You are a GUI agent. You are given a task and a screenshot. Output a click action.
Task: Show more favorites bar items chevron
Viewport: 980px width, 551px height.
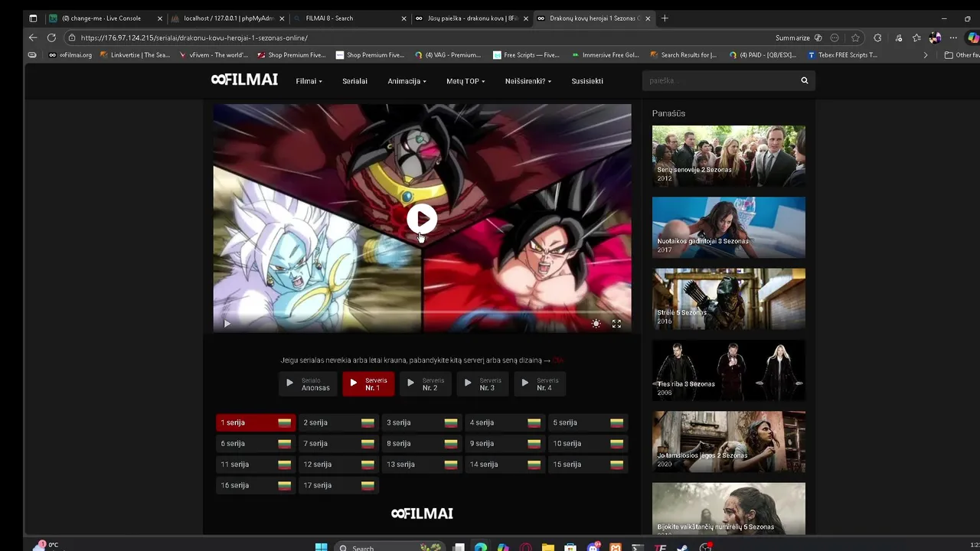(x=925, y=55)
